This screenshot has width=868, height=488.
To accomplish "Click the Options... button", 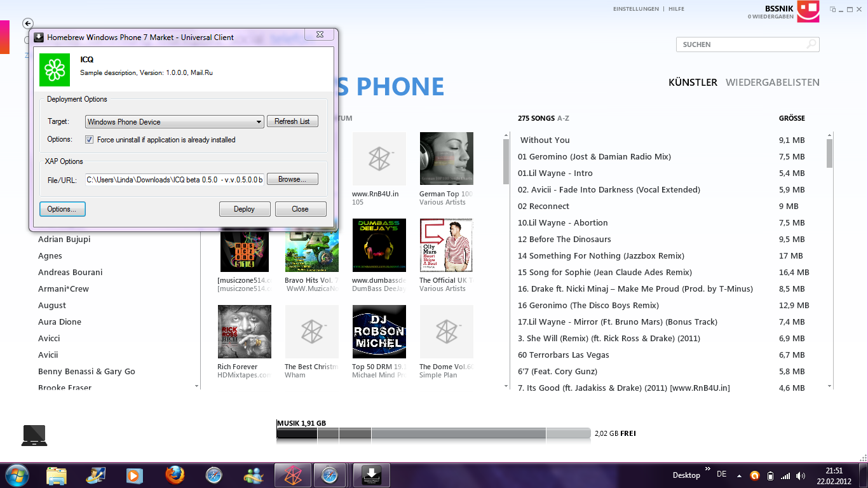I will [x=62, y=209].
